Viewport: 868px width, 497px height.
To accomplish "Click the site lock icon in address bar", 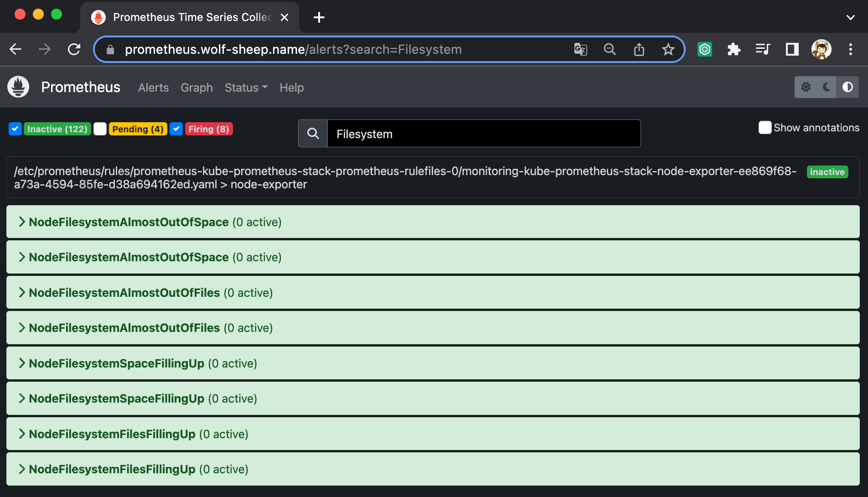I will pyautogui.click(x=110, y=49).
